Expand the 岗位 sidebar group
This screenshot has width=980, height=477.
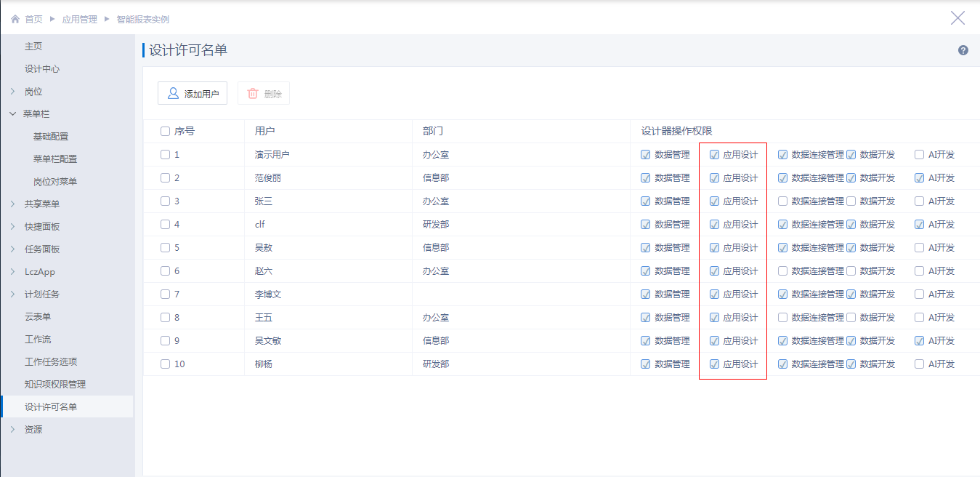(13, 92)
